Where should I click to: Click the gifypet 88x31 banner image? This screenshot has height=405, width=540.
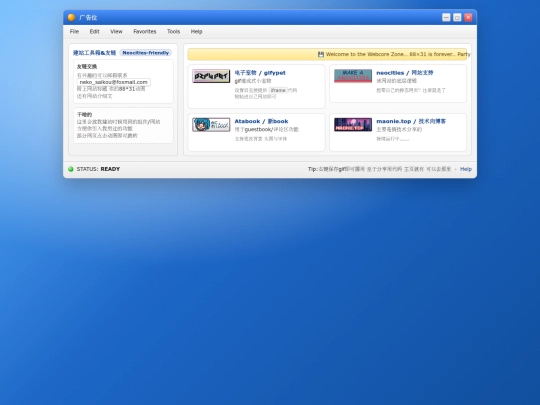(211, 76)
